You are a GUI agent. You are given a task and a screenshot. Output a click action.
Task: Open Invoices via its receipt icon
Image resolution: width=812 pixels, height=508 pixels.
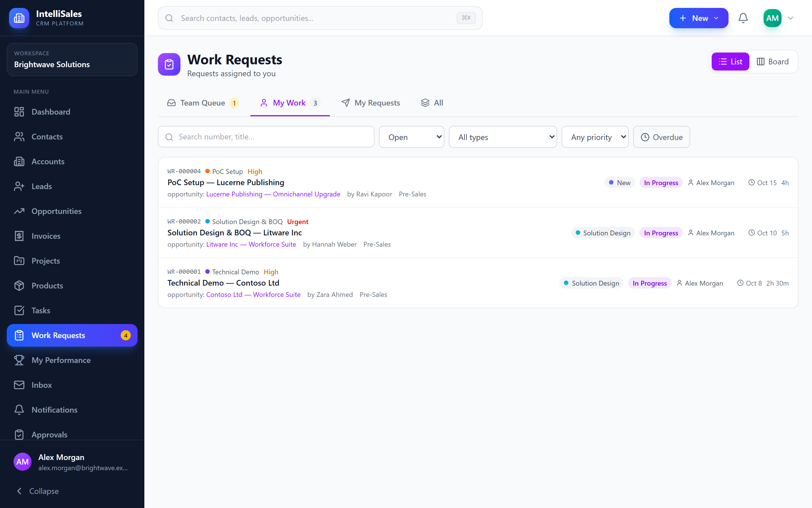tap(19, 236)
